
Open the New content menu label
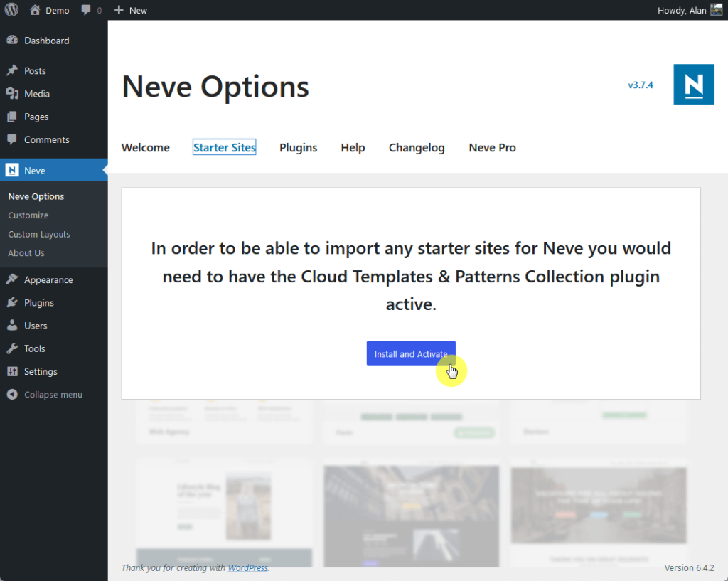click(138, 10)
